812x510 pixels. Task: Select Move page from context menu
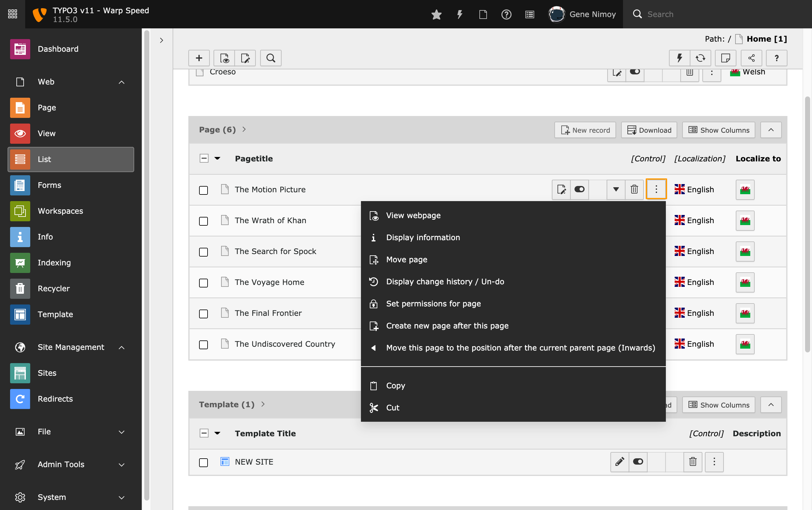[407, 259]
